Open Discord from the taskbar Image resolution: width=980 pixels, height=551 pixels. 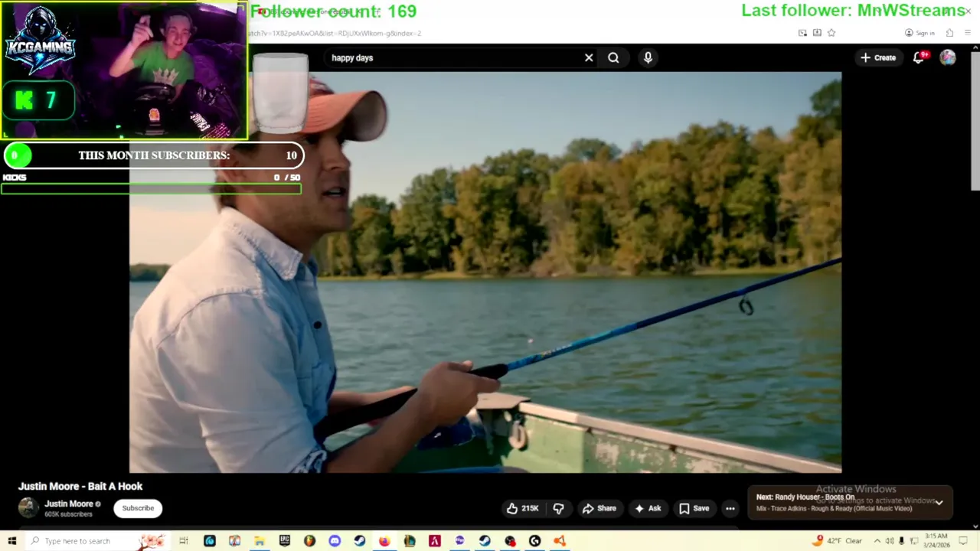click(x=335, y=541)
